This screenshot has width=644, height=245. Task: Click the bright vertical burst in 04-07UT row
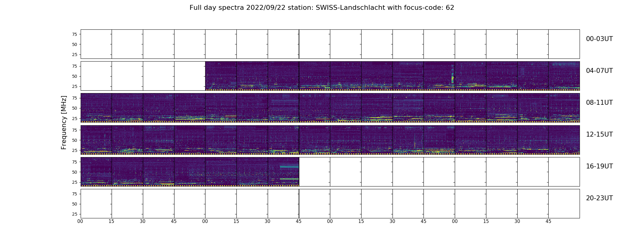click(x=452, y=75)
